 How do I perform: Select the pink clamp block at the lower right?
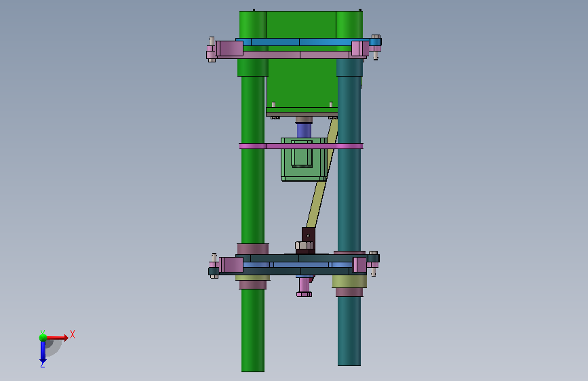click(359, 265)
